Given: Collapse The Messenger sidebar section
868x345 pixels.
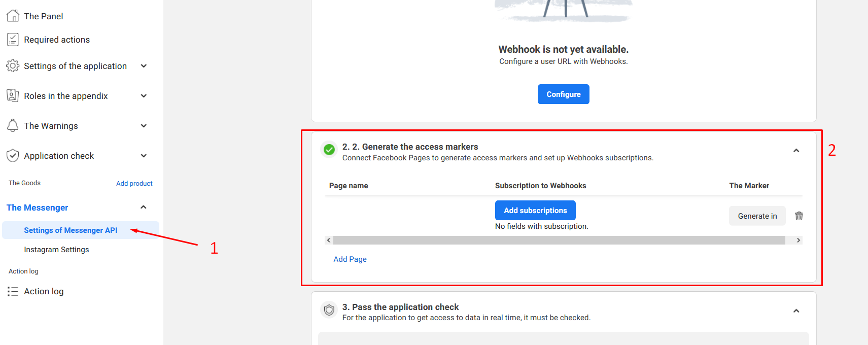Looking at the screenshot, I should [x=144, y=207].
